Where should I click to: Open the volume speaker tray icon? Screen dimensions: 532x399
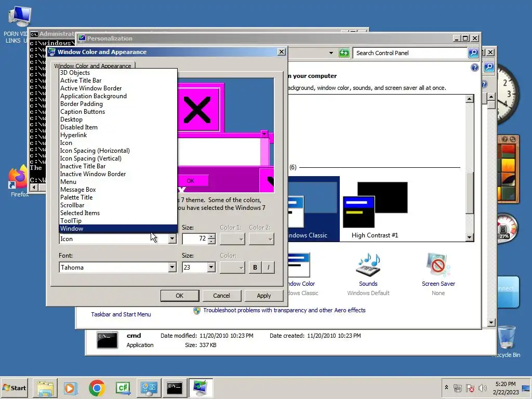click(482, 388)
